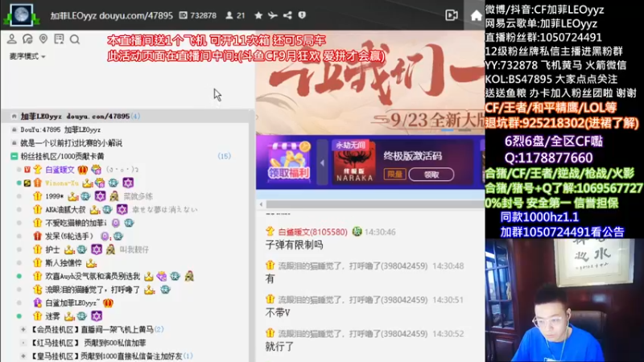Click chat message 就行了

click(x=279, y=347)
